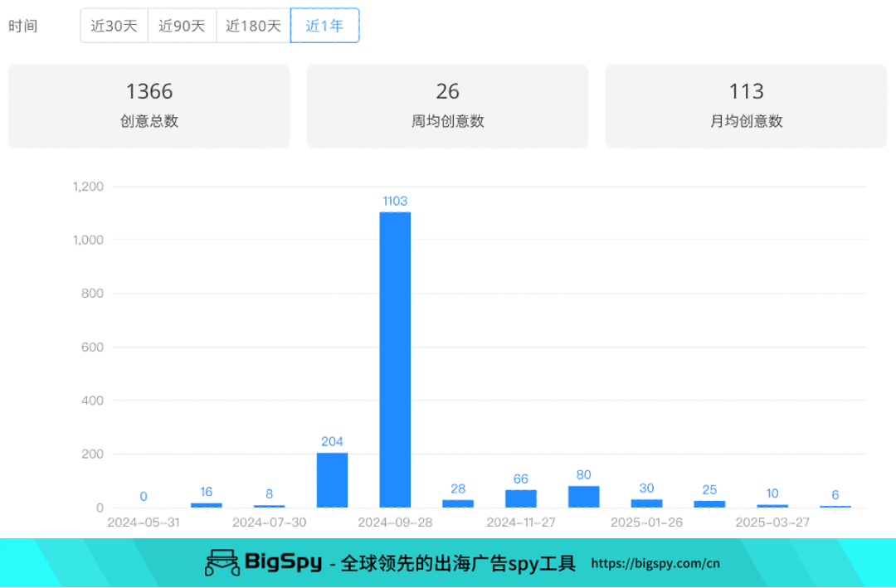Viewport: 896px width, 588px height.
Task: Click the 时间 label on the left
Action: (26, 26)
